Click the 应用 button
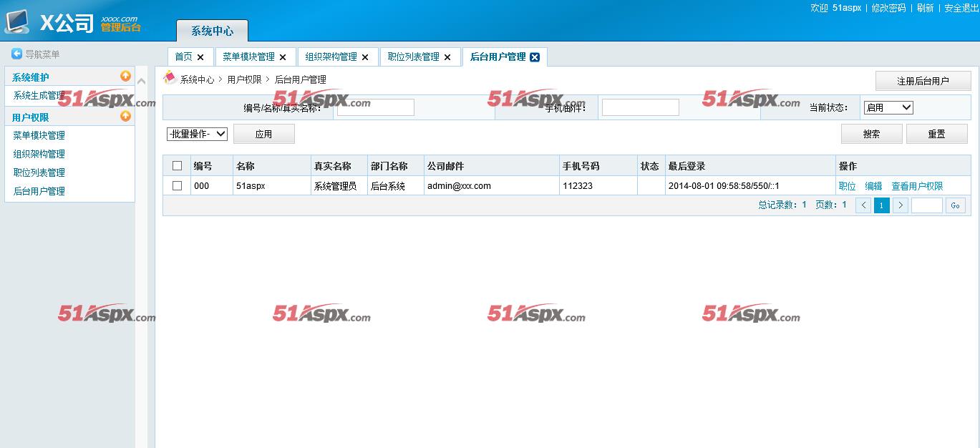 click(x=263, y=134)
